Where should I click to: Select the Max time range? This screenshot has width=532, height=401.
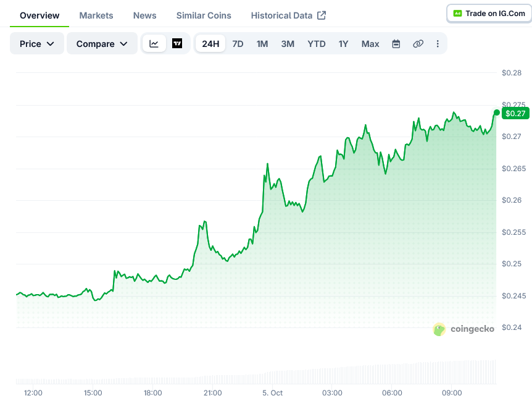coord(370,44)
